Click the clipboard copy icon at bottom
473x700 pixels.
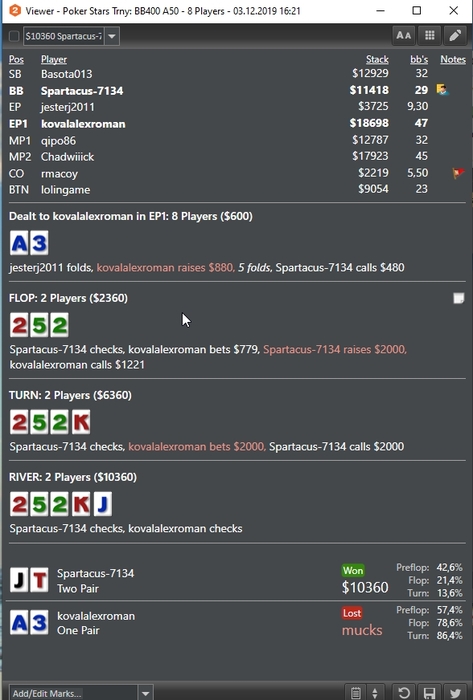click(356, 692)
